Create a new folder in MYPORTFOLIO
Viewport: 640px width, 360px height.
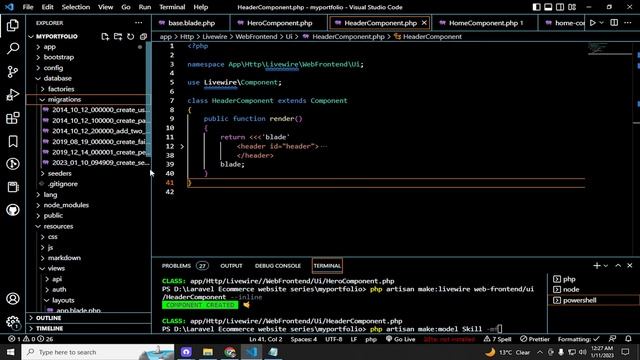(118, 37)
